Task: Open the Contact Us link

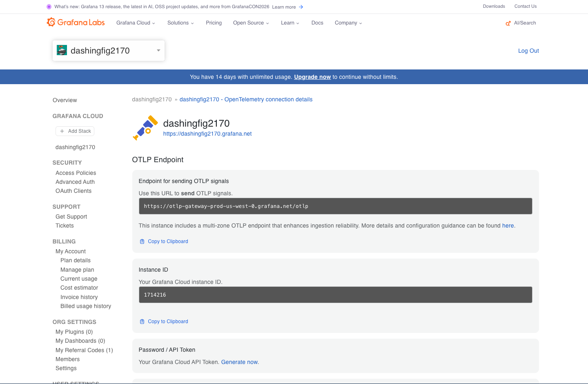Action: [x=526, y=6]
